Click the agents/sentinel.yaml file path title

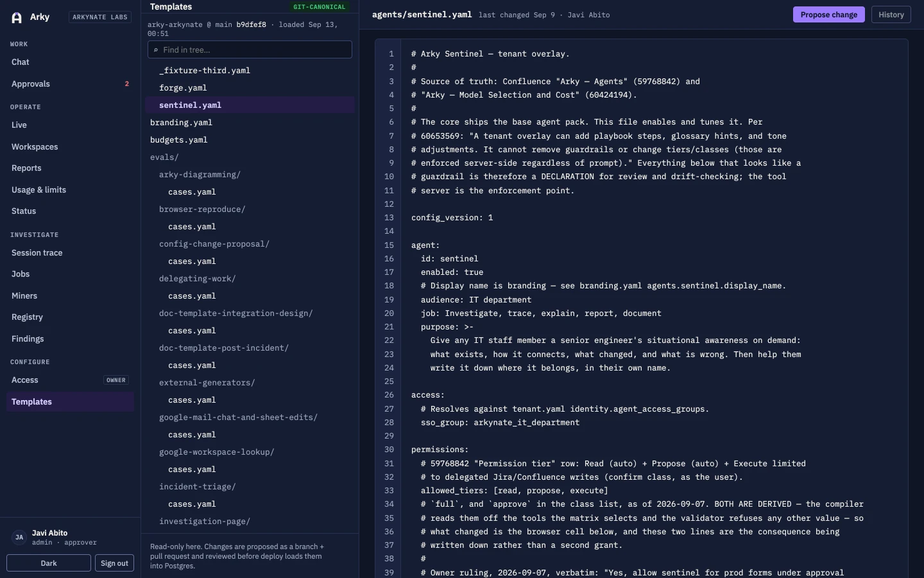[x=422, y=14]
